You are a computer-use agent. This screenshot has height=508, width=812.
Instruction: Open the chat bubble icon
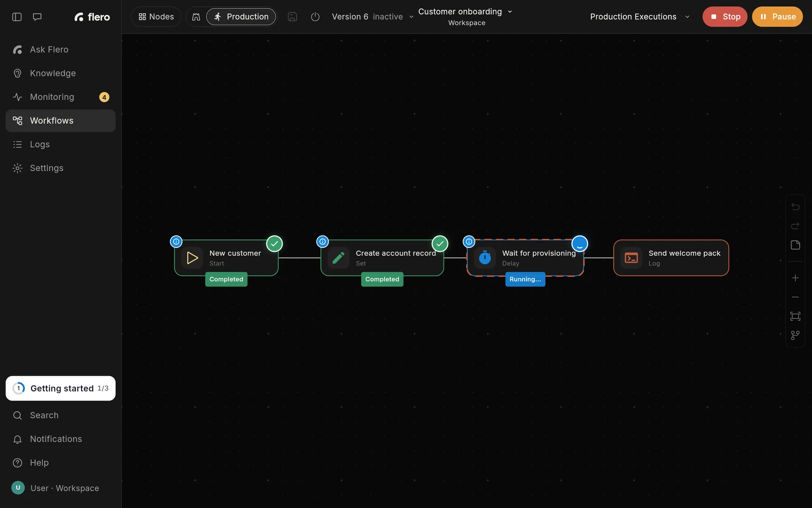coord(37,17)
